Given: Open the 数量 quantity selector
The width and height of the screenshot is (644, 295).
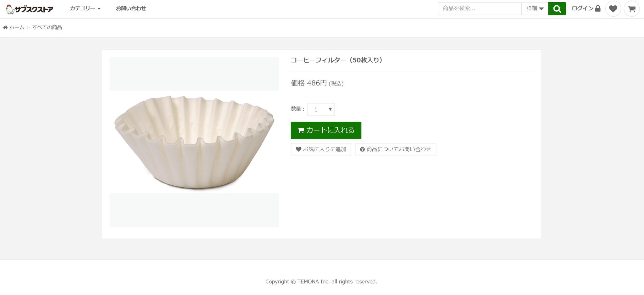Looking at the screenshot, I should click(321, 109).
